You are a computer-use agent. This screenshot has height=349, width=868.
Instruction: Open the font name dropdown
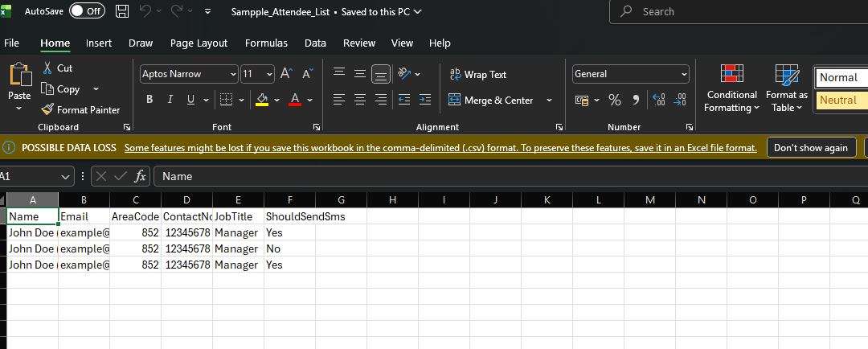pyautogui.click(x=233, y=74)
